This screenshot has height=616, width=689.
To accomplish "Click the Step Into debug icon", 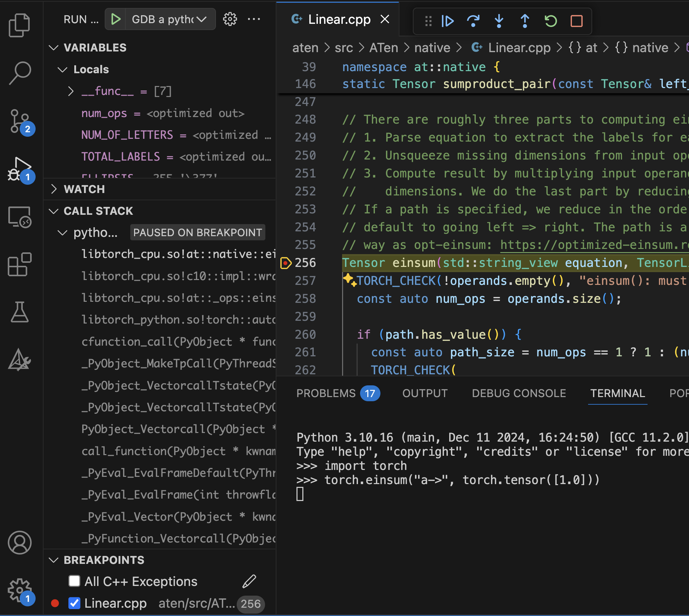I will tap(499, 21).
